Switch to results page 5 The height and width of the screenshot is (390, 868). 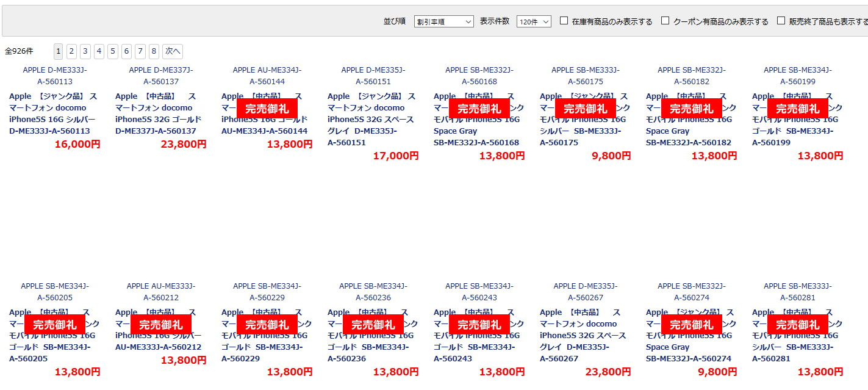coord(113,51)
